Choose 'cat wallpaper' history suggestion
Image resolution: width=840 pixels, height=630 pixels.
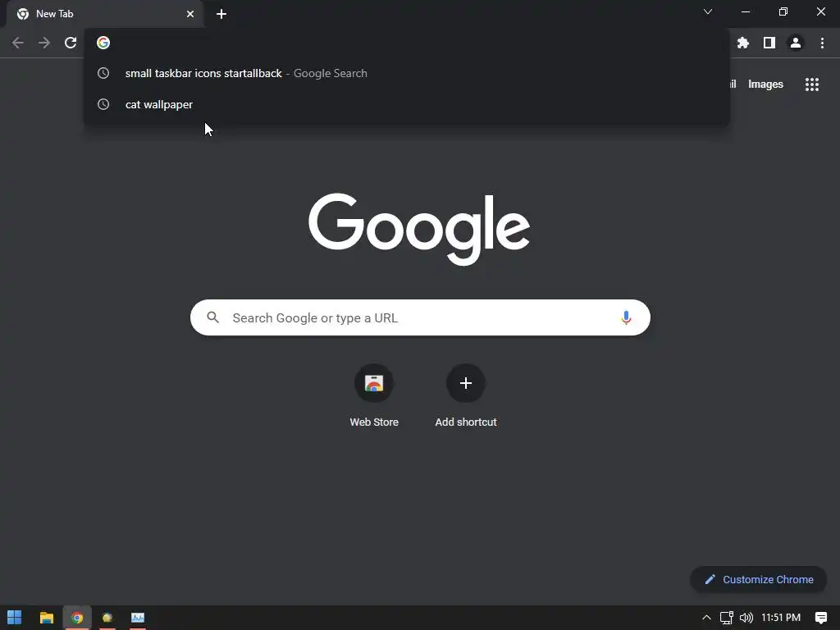[407, 104]
